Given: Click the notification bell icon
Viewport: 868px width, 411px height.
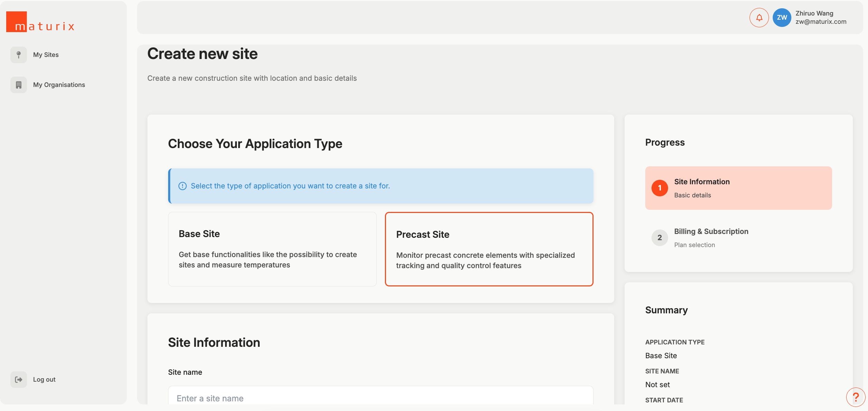Looking at the screenshot, I should [759, 18].
